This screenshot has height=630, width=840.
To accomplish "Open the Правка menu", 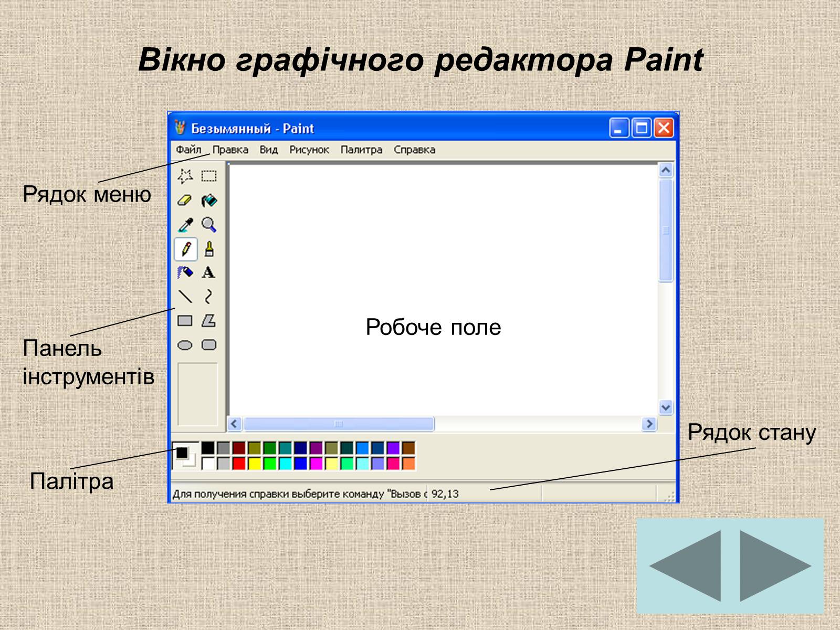I will click(x=230, y=150).
